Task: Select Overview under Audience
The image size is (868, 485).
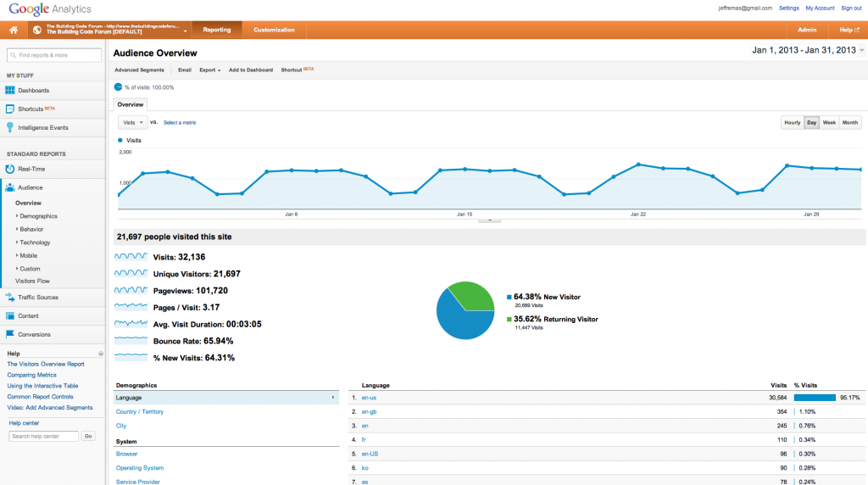Action: (x=28, y=203)
